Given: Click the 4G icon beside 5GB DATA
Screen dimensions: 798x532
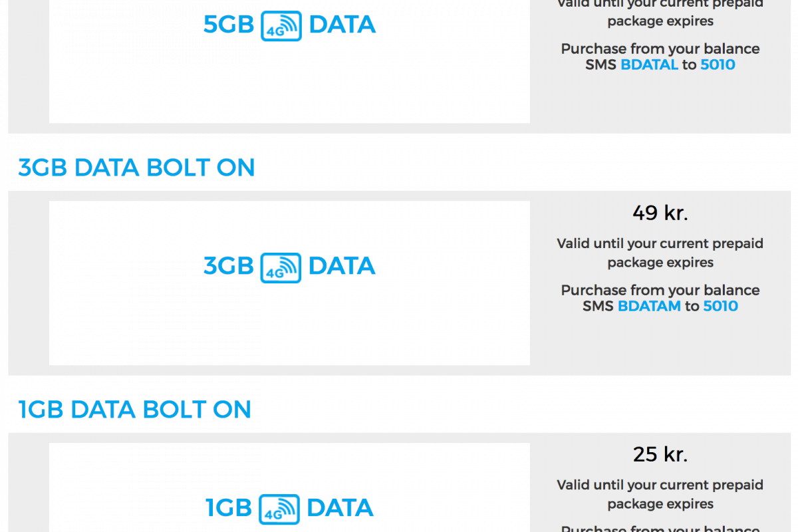Looking at the screenshot, I should coord(281,26).
